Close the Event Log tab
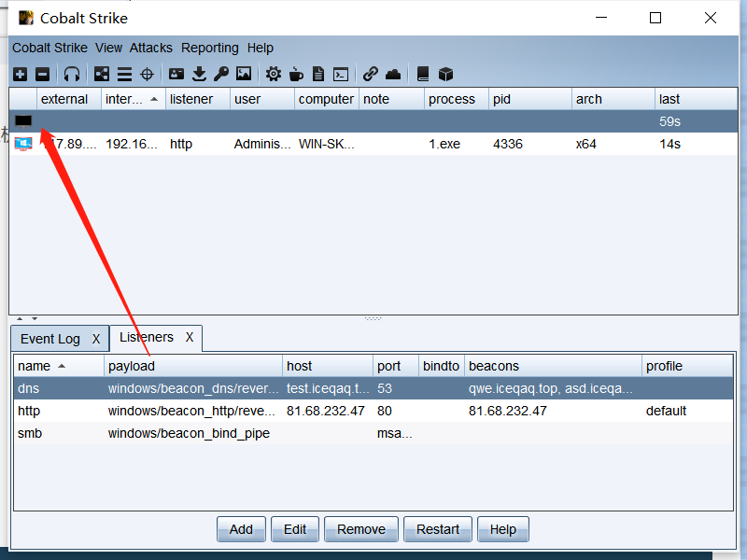Image resolution: width=747 pixels, height=560 pixels. [96, 339]
